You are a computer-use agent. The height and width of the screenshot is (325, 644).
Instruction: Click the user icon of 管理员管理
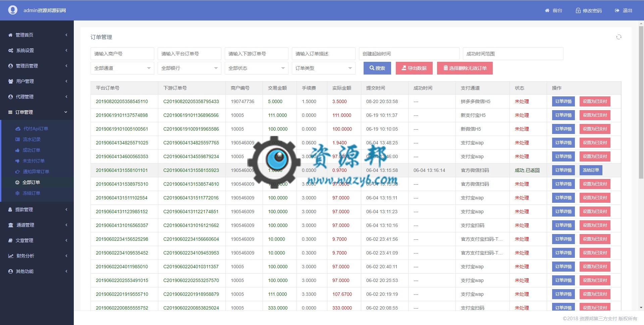[x=10, y=66]
